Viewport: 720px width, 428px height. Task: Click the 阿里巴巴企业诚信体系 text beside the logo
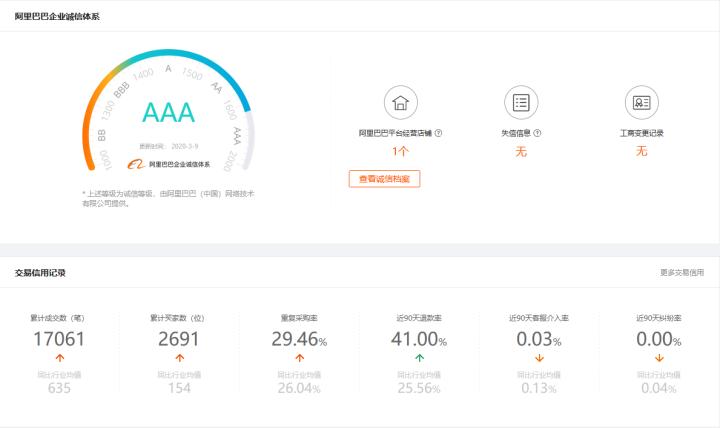tap(179, 164)
